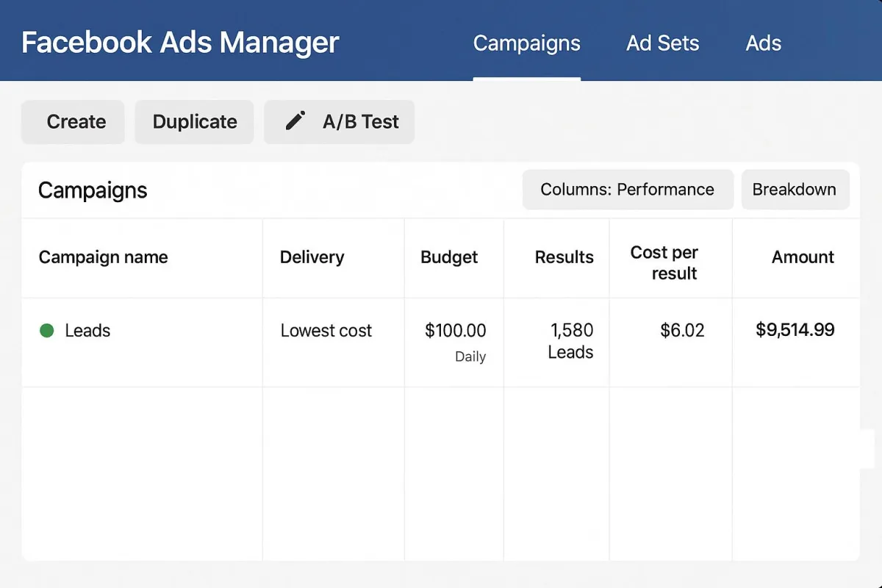
Task: Select the Budget column header
Action: coord(449,257)
